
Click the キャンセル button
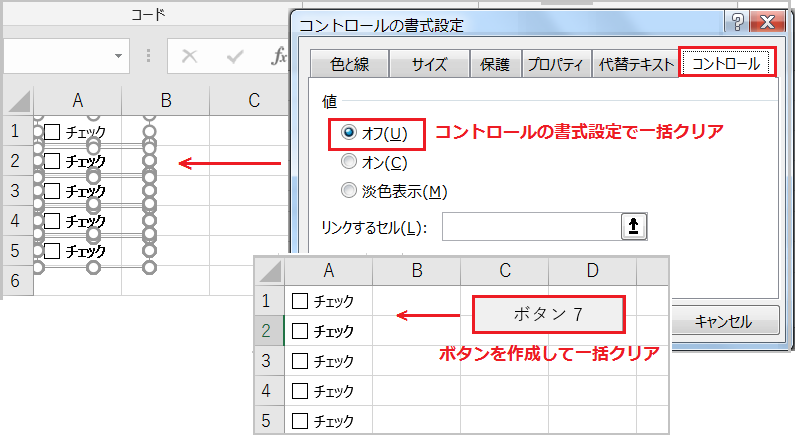[722, 323]
